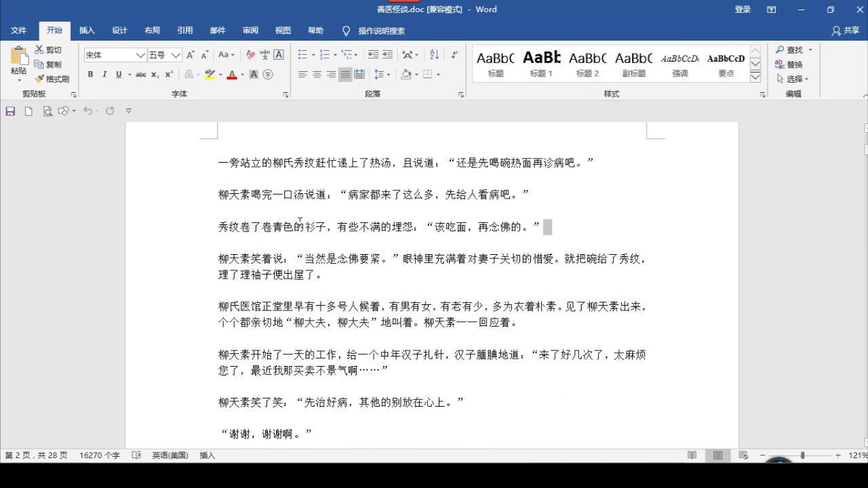Click the Decrease Indent icon
The image size is (868, 488).
(374, 54)
